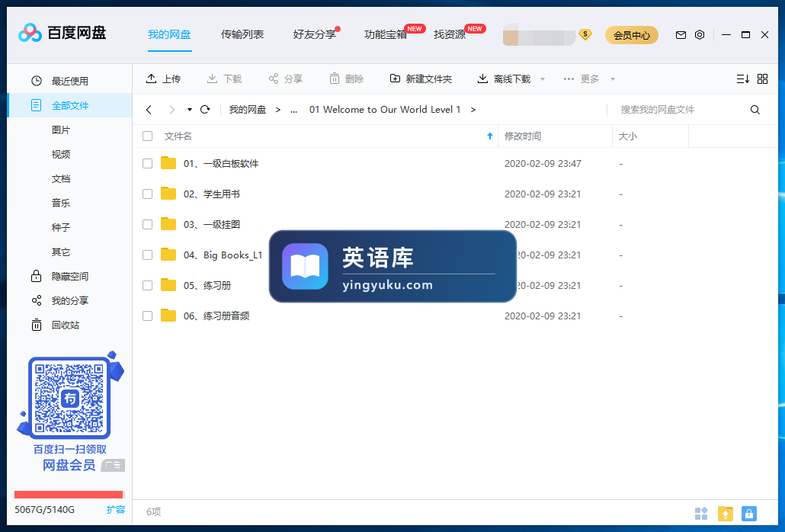Viewport: 785px width, 532px height.
Task: Sort by 修改时间 column header
Action: pos(523,136)
